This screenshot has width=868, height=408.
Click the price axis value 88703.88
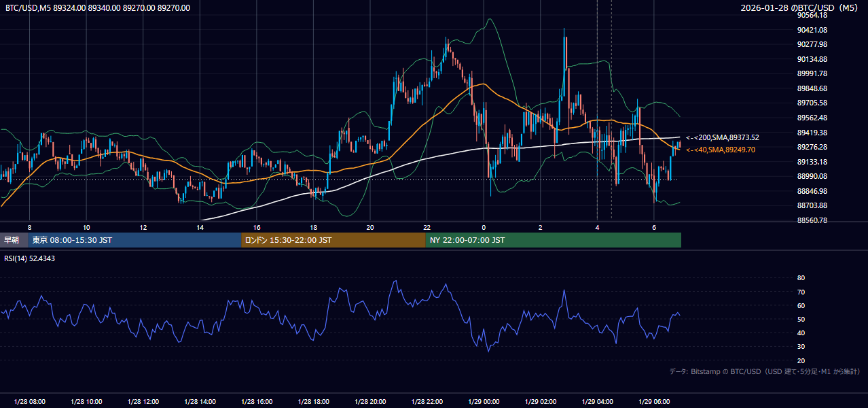[x=812, y=205]
